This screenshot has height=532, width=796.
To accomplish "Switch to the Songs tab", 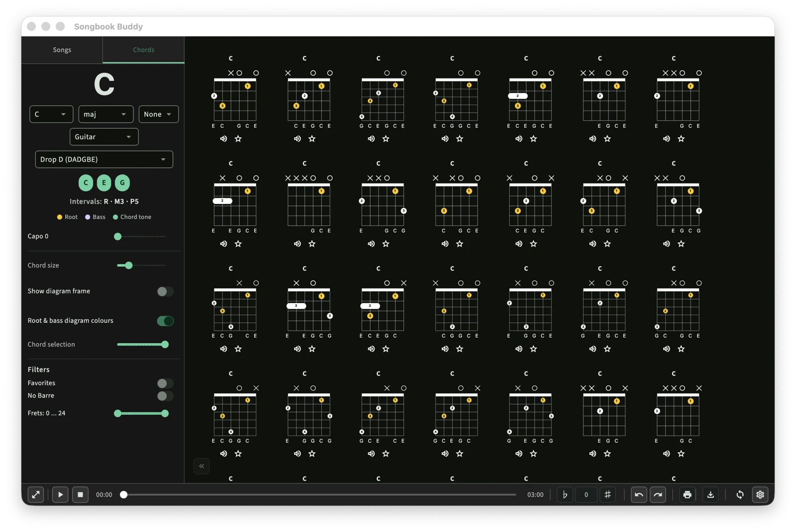I will (x=62, y=50).
